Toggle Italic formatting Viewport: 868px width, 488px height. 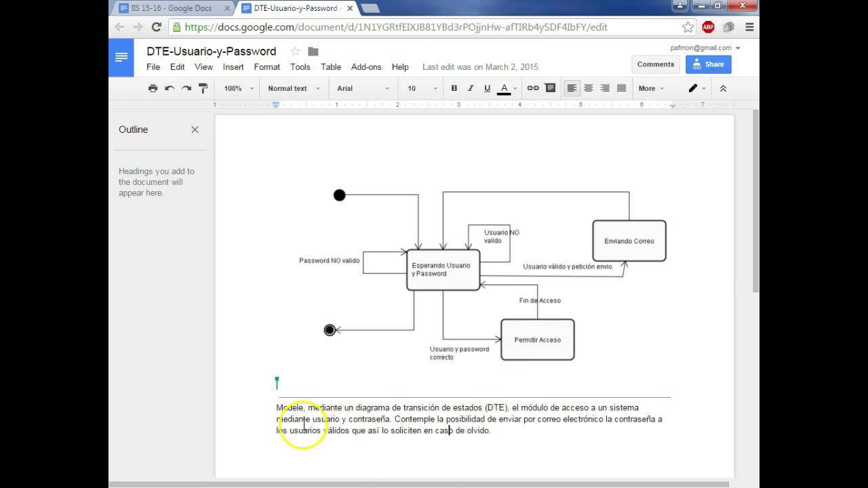click(471, 88)
